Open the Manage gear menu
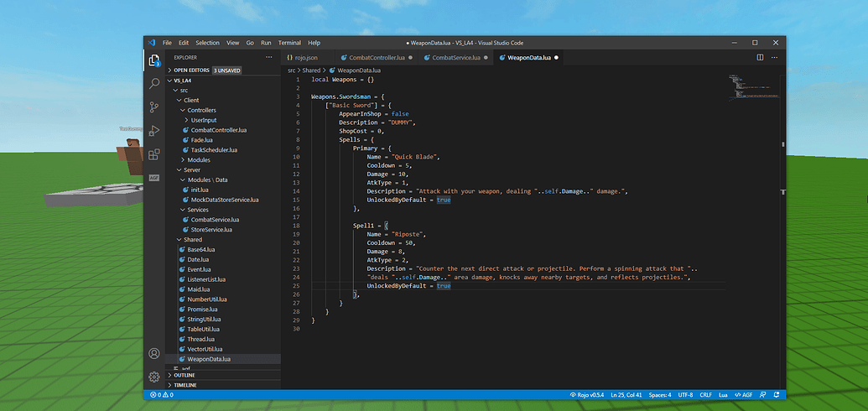The height and width of the screenshot is (411, 868). click(154, 377)
